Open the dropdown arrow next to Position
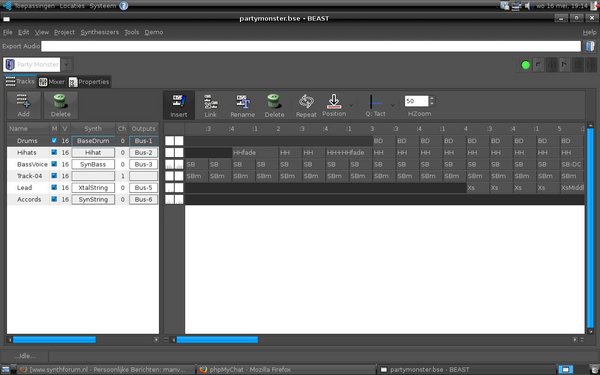The height and width of the screenshot is (375, 600). click(x=351, y=105)
